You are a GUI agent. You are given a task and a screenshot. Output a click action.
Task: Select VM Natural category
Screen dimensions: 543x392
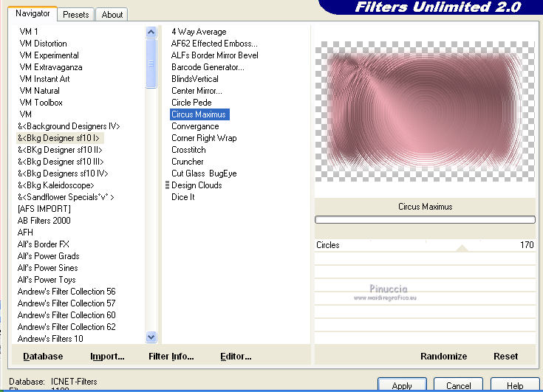click(x=39, y=90)
